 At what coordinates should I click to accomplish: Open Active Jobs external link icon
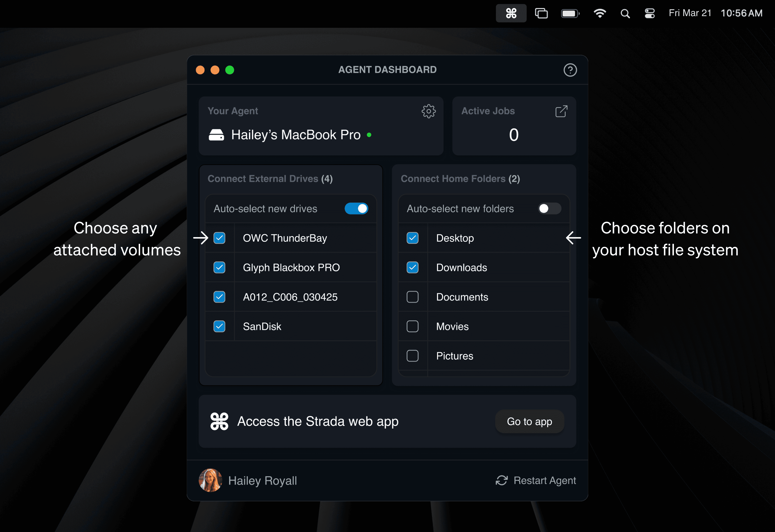pos(561,111)
